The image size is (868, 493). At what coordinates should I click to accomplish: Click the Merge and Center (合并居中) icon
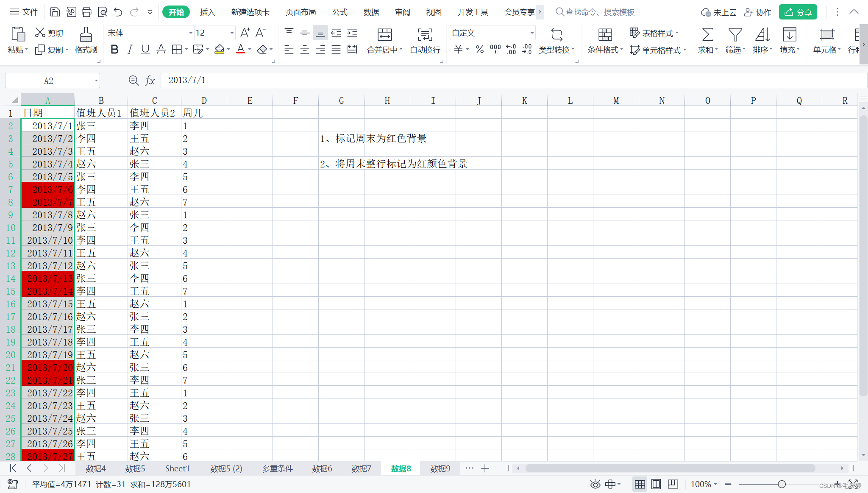click(384, 34)
